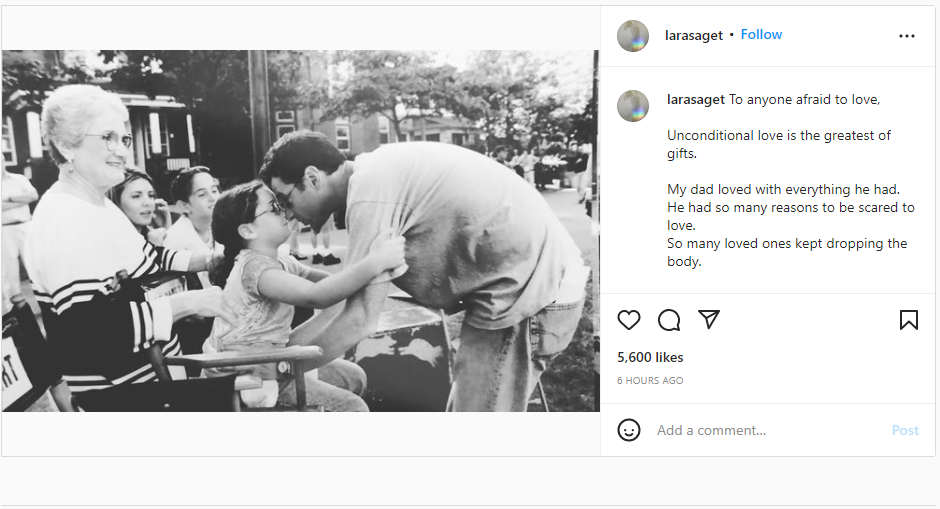Viewport: 940px width, 509px height.
Task: Click the "dropping the body" caption line
Action: click(x=786, y=252)
